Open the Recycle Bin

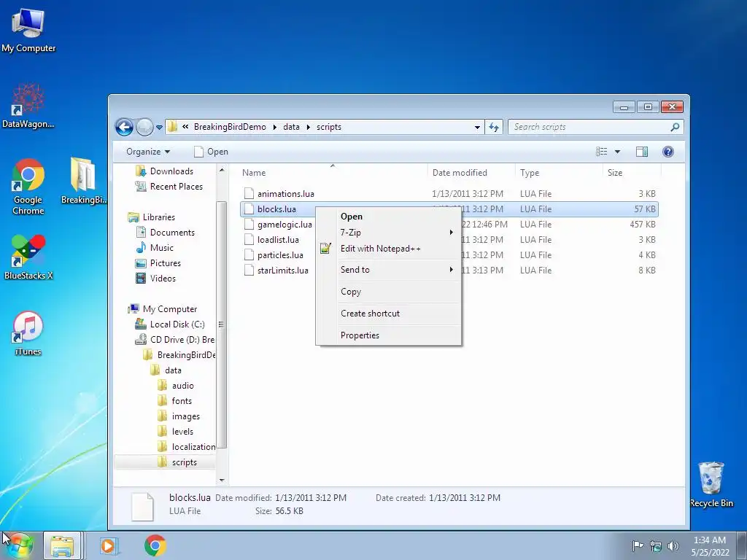click(x=711, y=484)
